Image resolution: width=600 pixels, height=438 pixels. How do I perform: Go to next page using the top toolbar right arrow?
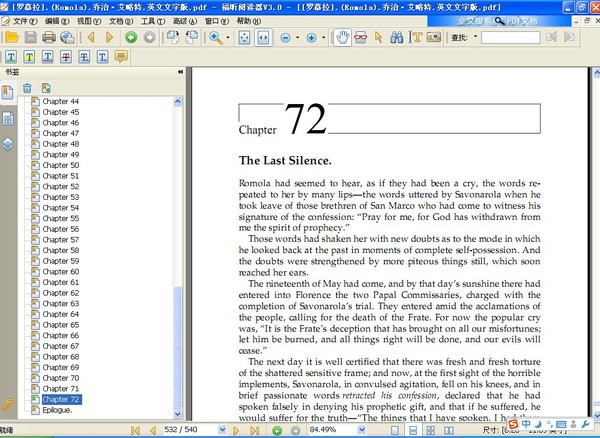pyautogui.click(x=109, y=37)
